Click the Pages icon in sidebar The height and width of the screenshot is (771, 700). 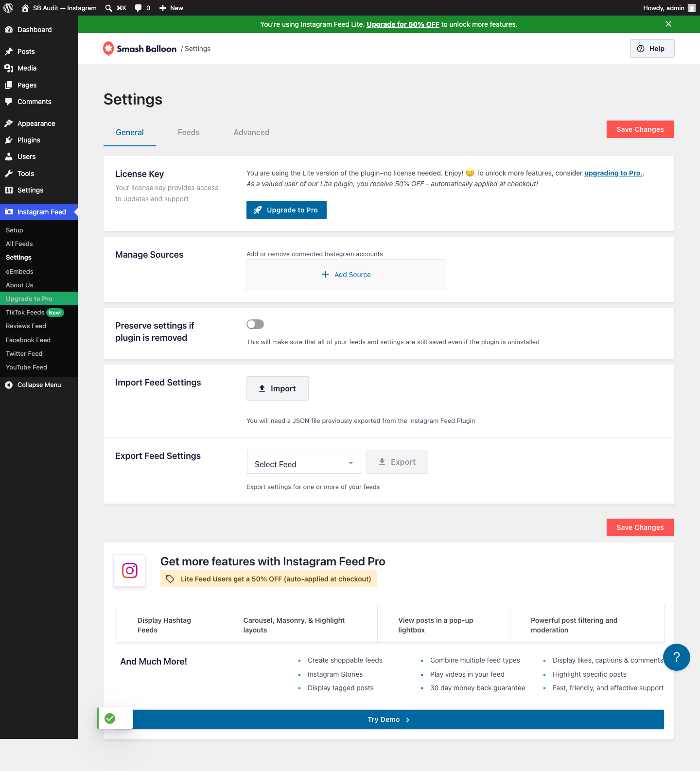(x=9, y=85)
